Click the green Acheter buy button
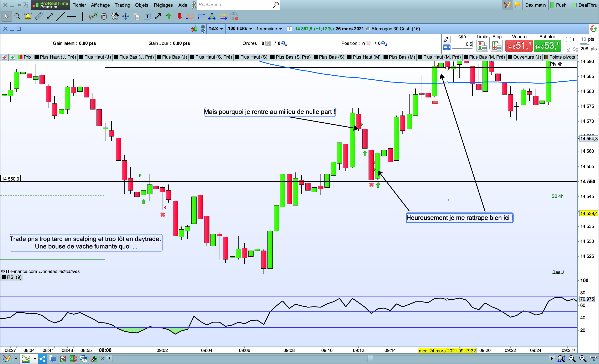The image size is (599, 364). point(547,46)
